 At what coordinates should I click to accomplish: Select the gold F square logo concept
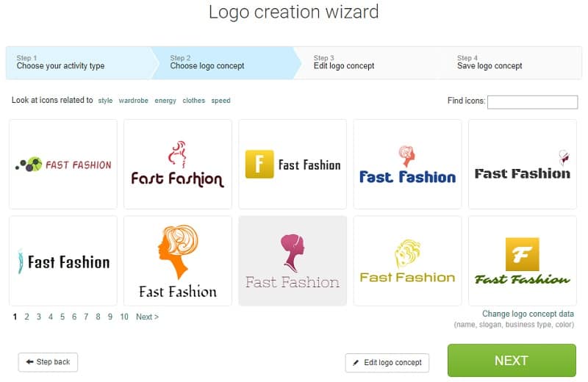(293, 165)
